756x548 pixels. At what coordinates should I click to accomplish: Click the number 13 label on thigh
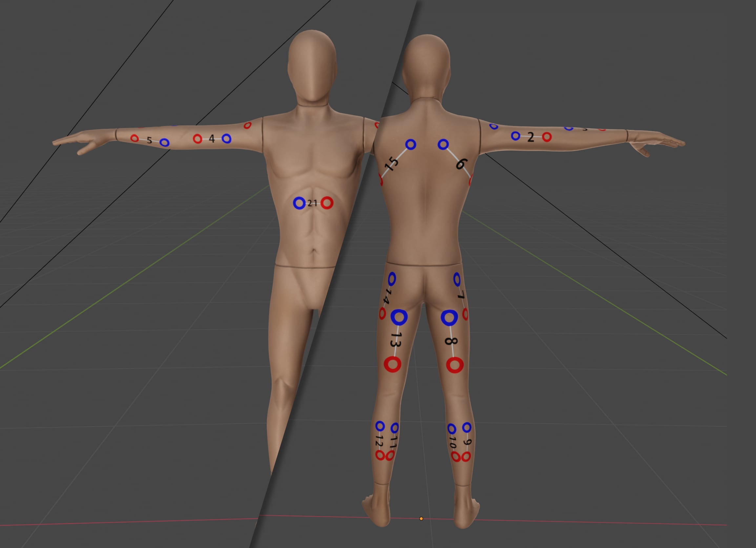tap(396, 340)
